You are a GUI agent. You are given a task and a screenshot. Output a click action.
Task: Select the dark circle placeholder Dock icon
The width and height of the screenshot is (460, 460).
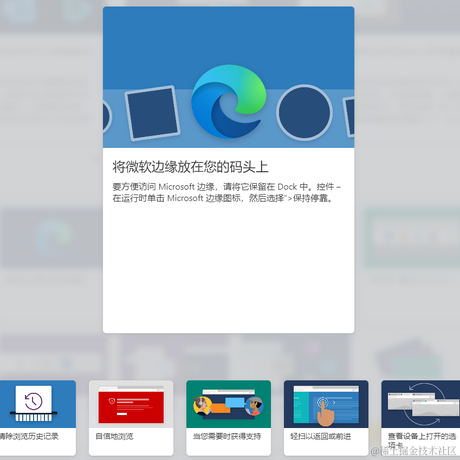[304, 112]
